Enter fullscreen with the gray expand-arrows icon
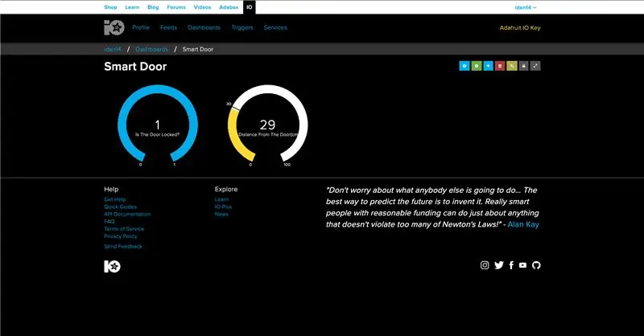Screen dimensions: 644x336 click(x=535, y=66)
